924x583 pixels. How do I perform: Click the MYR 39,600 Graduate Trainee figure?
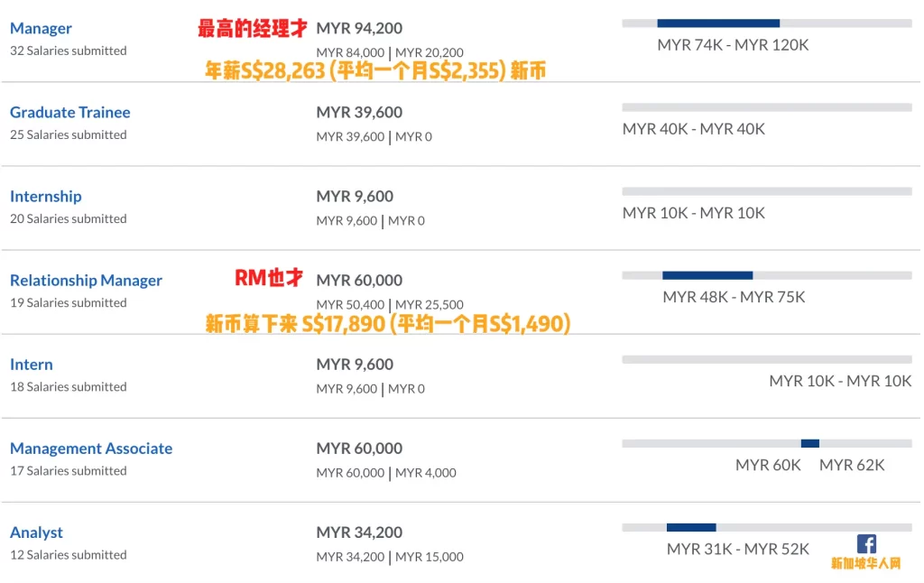[x=359, y=112]
